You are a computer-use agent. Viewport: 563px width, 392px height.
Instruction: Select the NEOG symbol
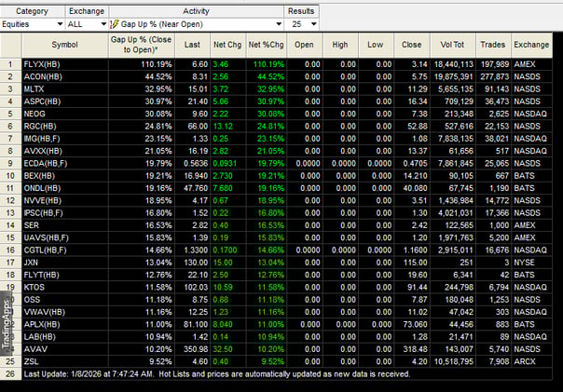coord(34,114)
